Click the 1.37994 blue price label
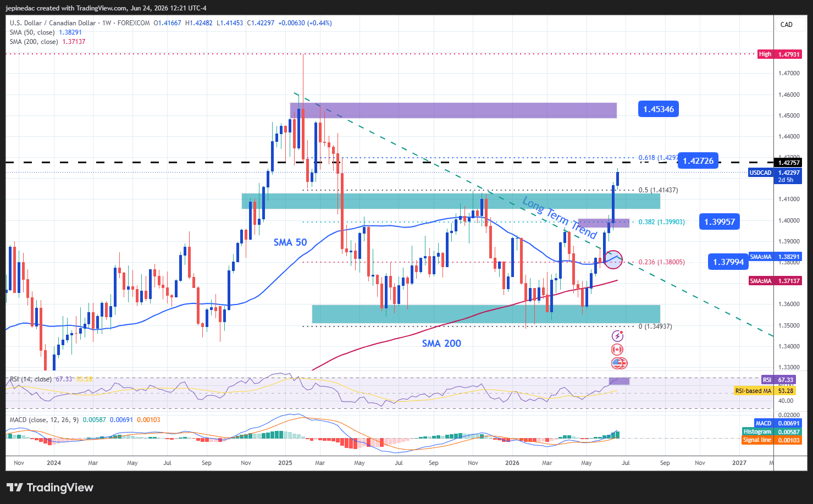This screenshot has width=813, height=504. [728, 262]
